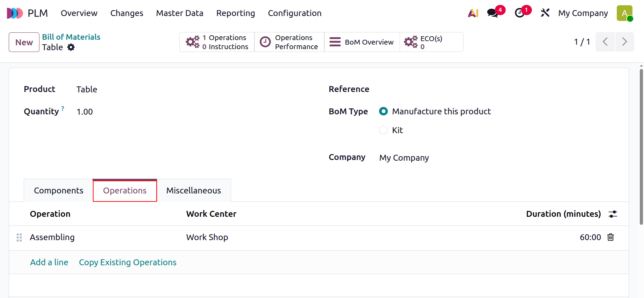Click the PLM app logo icon
This screenshot has height=298, width=644.
point(15,13)
